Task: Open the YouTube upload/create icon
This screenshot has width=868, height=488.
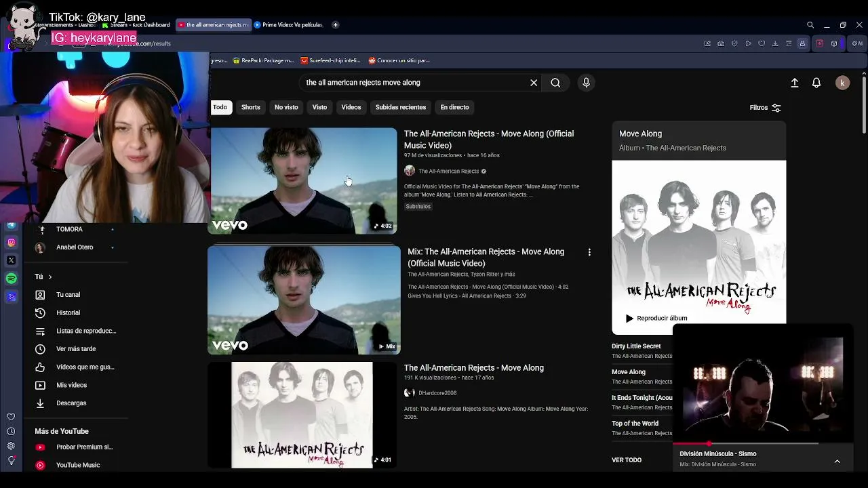Action: (795, 83)
